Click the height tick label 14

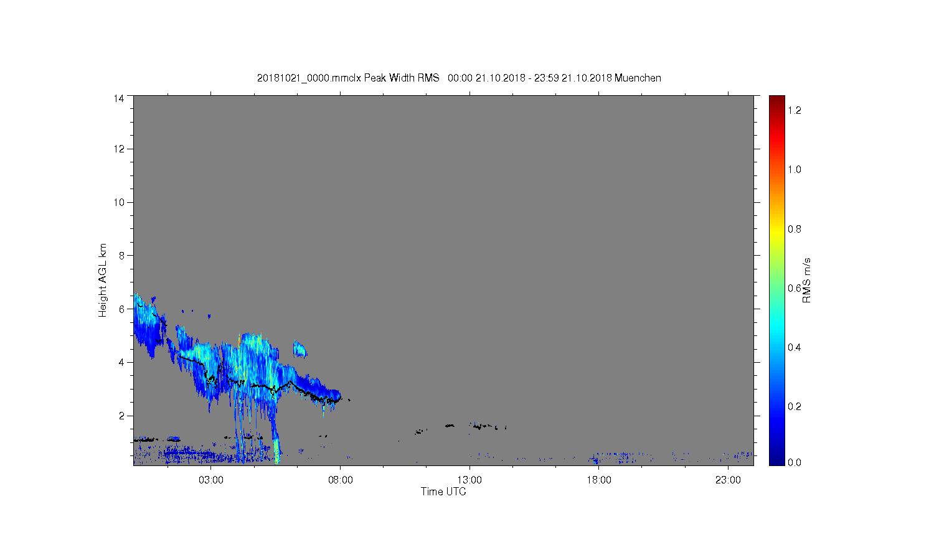pos(119,98)
